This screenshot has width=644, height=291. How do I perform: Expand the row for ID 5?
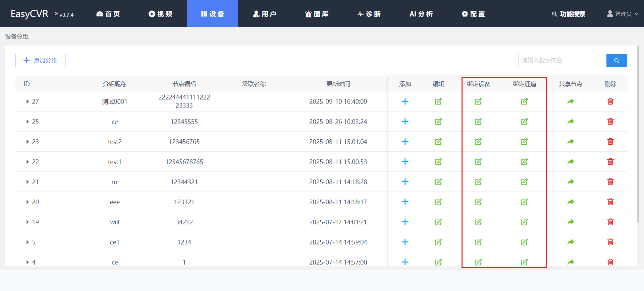28,242
